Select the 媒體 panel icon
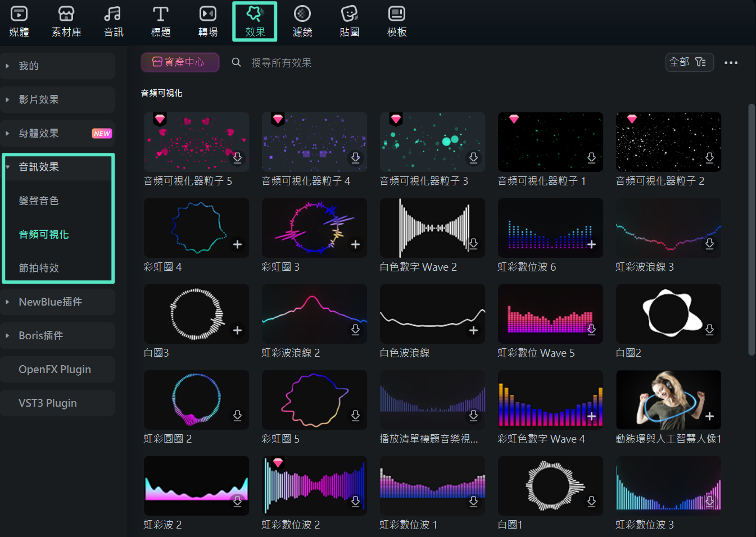756x537 pixels. click(19, 21)
